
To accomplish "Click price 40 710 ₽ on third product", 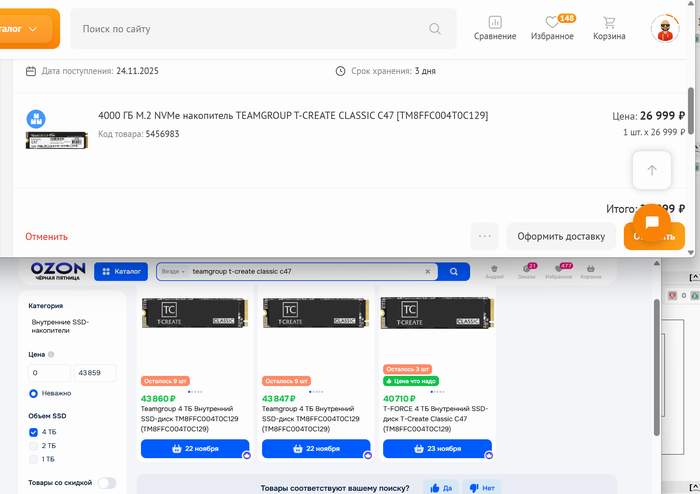I will click(399, 399).
